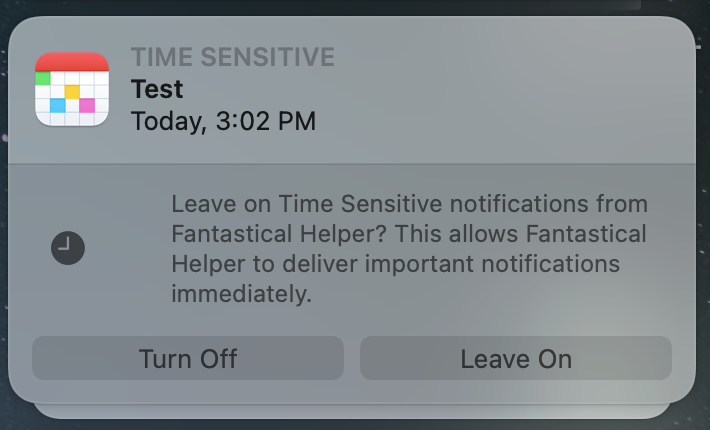Click the empty space below the clock icon
The width and height of the screenshot is (710, 430).
(x=68, y=300)
